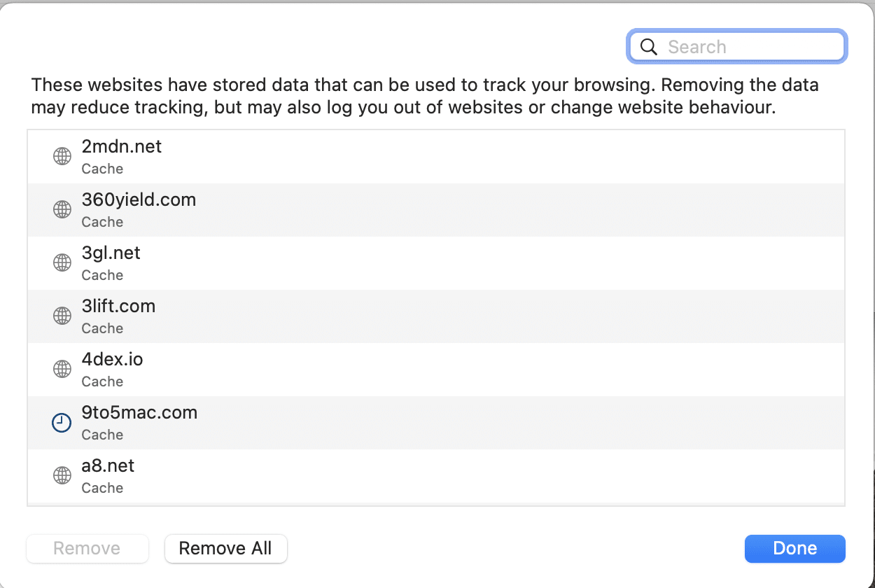875x588 pixels.
Task: Click the clock icon beside 9to5mac.com
Action: click(62, 422)
